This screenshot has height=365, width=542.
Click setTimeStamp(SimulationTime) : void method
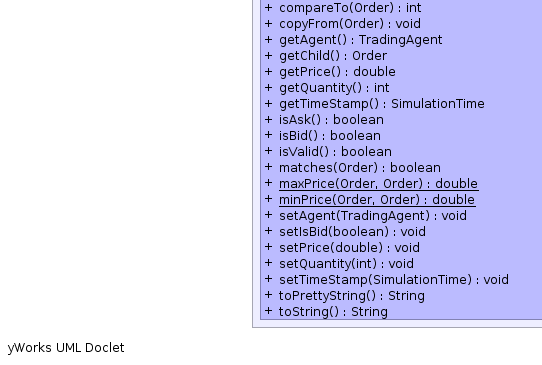[x=394, y=280]
